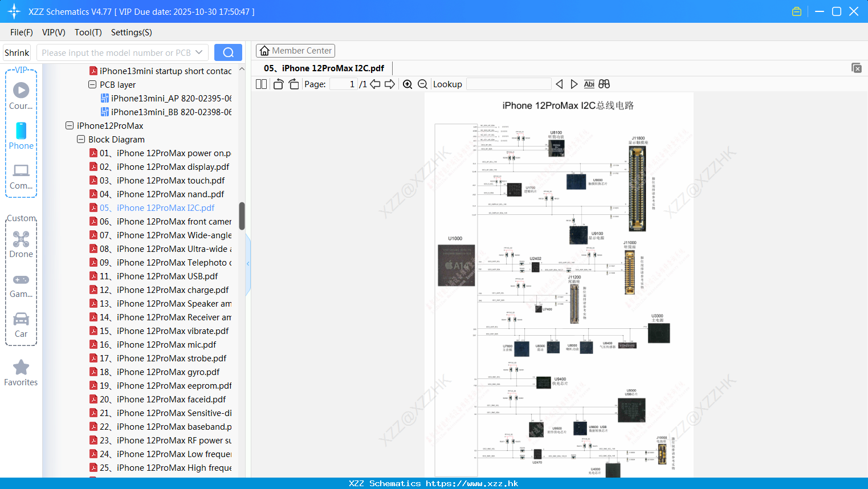Open the model number dropdown arrow

199,52
